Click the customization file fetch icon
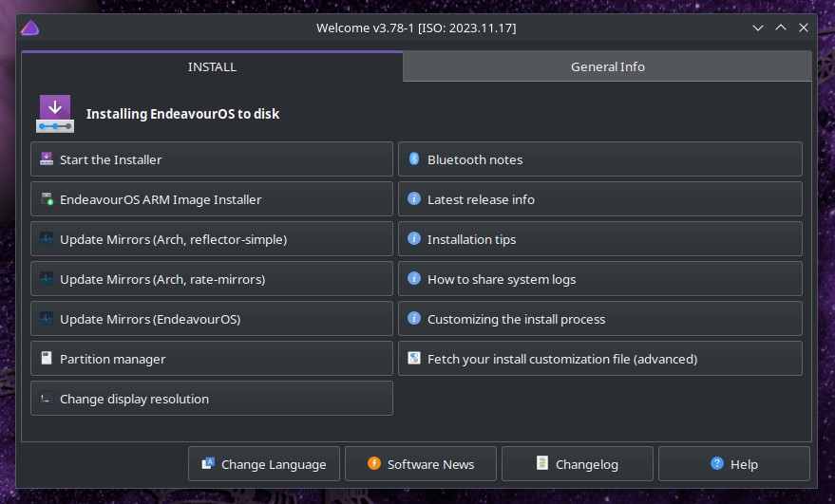The height and width of the screenshot is (504, 835). point(414,358)
